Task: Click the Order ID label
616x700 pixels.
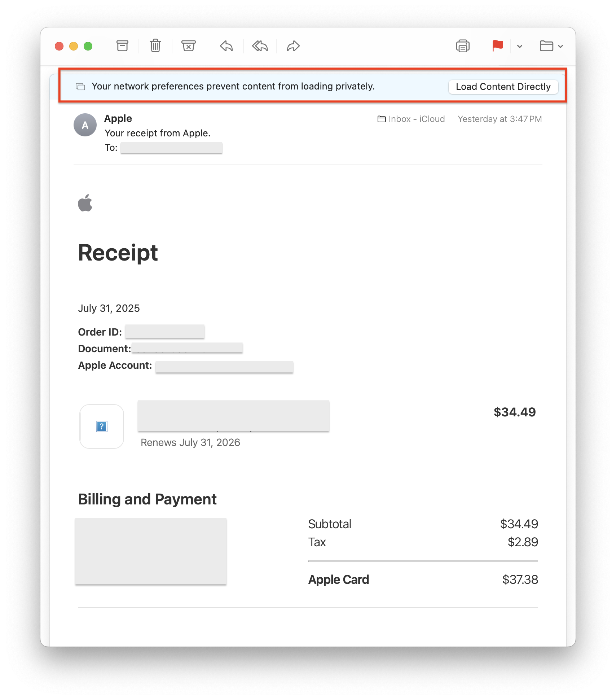Action: 100,332
